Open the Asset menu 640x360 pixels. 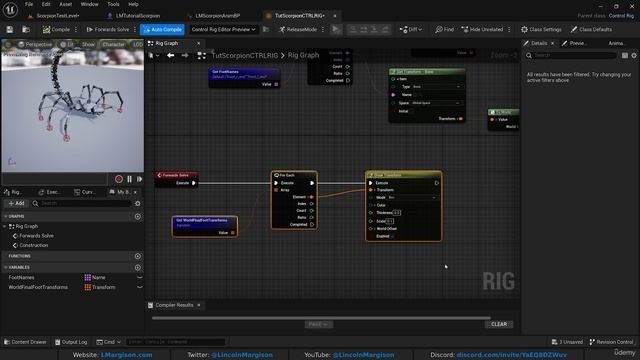coord(66,4)
